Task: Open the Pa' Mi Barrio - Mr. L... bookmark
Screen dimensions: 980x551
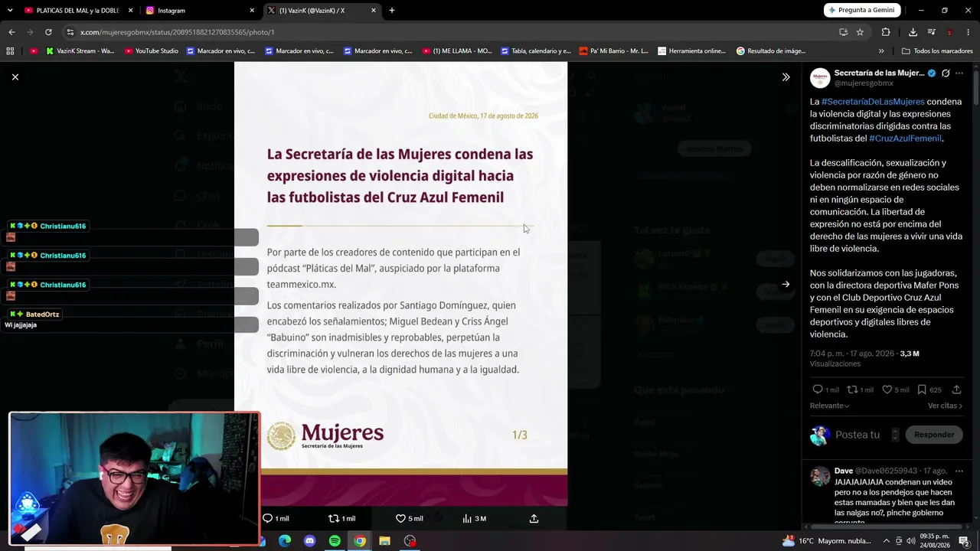Action: (614, 51)
